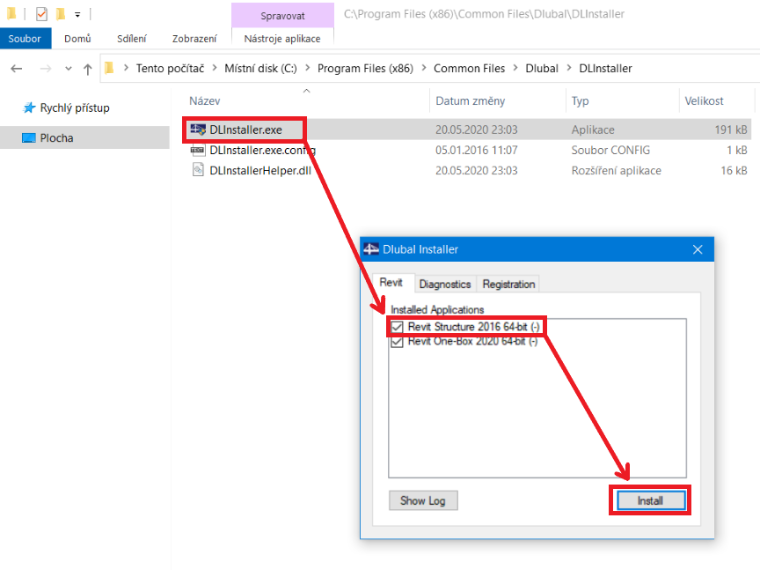Select the DLInstaller.exe file
Viewport: 760px width, 570px height.
coord(245,130)
